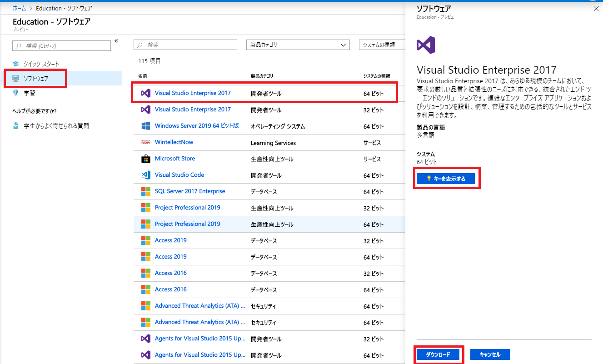Viewport: 603px width, 364px height.
Task: Click the 学生からよく寄せられる質問 support icon
Action: [x=16, y=126]
